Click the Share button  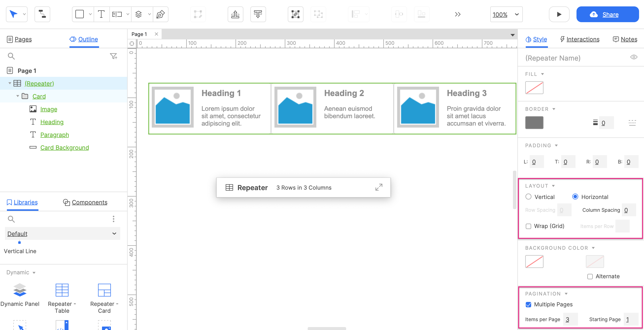608,14
